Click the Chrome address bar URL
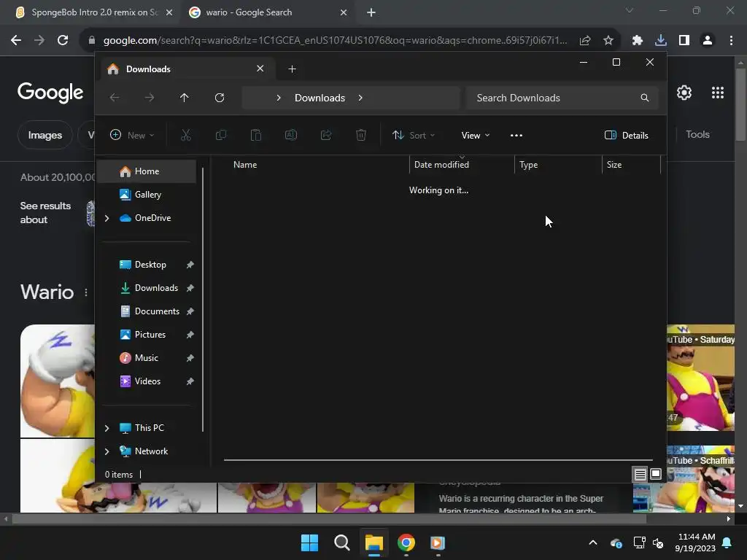Image resolution: width=747 pixels, height=560 pixels. coord(335,40)
